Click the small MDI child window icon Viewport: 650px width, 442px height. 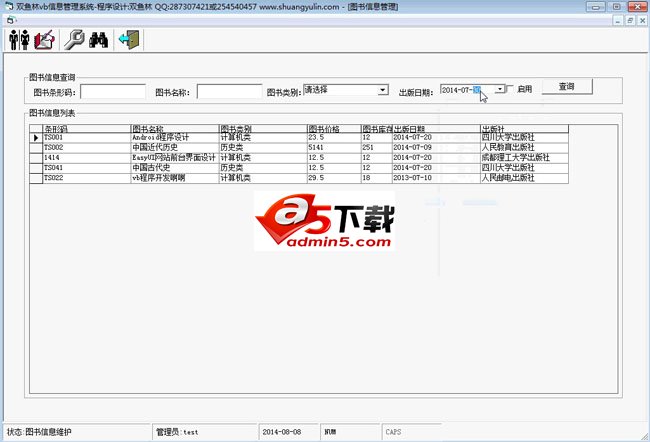[x=10, y=20]
